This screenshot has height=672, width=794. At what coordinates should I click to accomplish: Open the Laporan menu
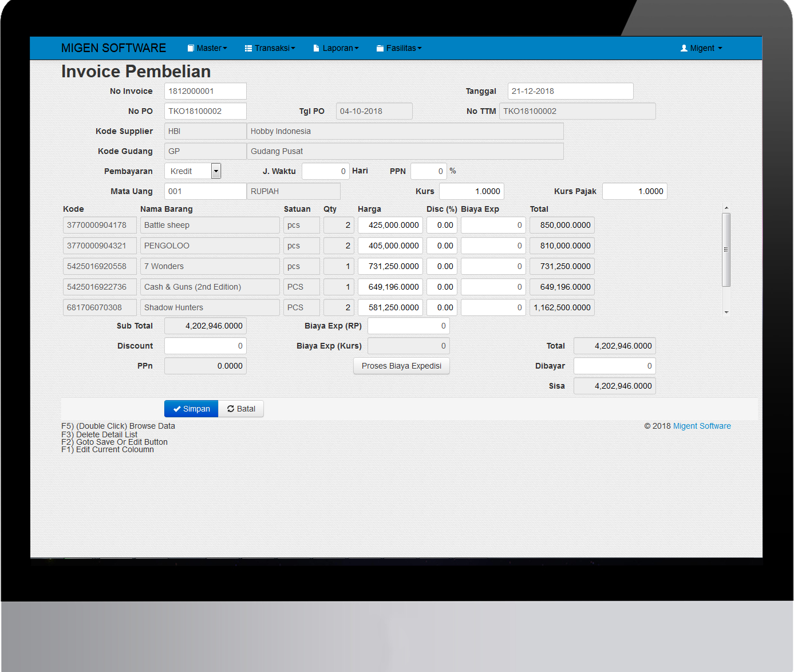pyautogui.click(x=336, y=48)
